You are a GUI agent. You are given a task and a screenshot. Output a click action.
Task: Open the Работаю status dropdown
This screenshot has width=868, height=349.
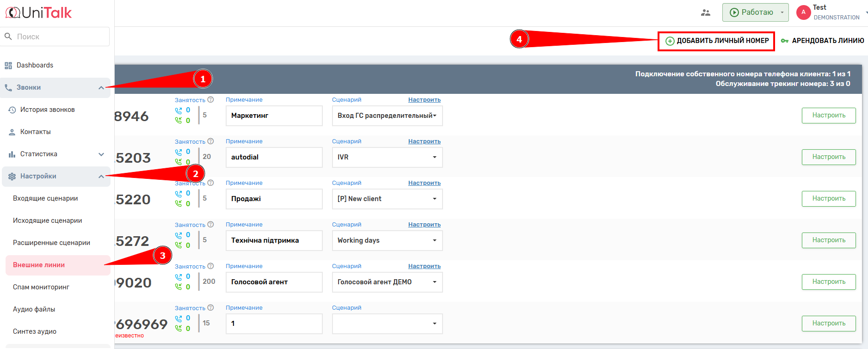coord(782,12)
